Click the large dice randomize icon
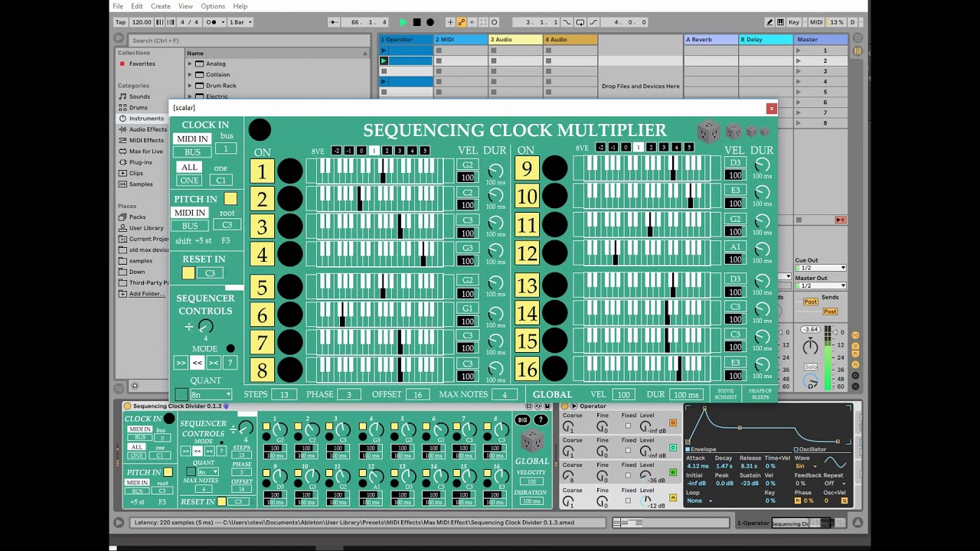The width and height of the screenshot is (980, 551). 708,131
